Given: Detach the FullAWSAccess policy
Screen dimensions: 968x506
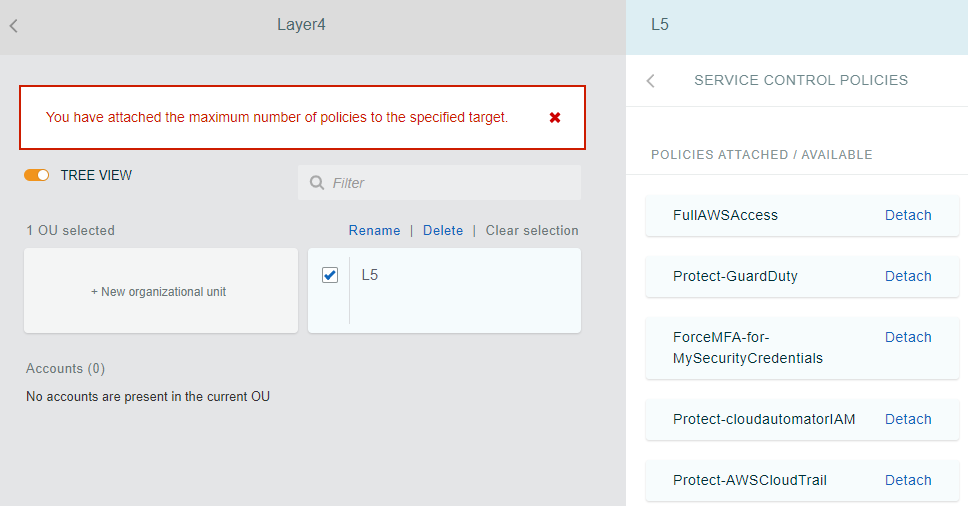Looking at the screenshot, I should click(908, 215).
